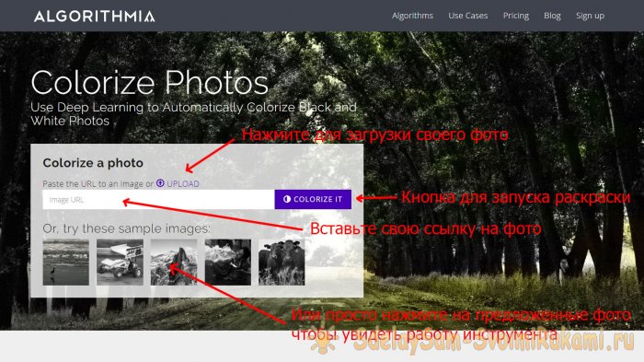The image size is (644, 362).
Task: Go to the Pricing page
Action: [x=516, y=16]
